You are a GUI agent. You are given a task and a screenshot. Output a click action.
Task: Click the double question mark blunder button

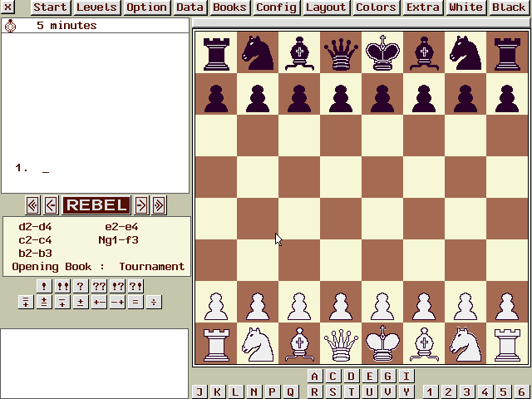[x=99, y=286]
